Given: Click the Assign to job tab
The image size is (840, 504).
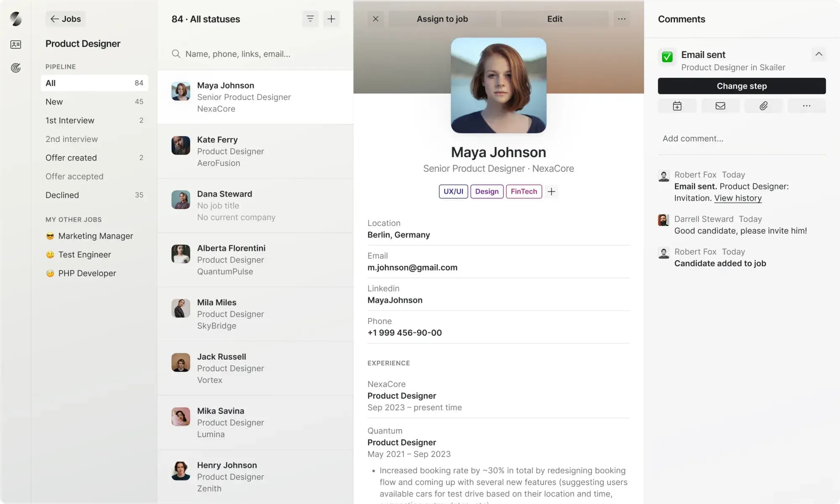Looking at the screenshot, I should [442, 18].
